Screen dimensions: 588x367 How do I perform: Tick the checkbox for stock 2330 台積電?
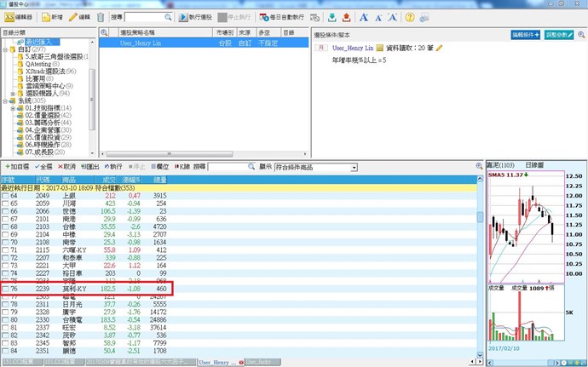(5, 317)
